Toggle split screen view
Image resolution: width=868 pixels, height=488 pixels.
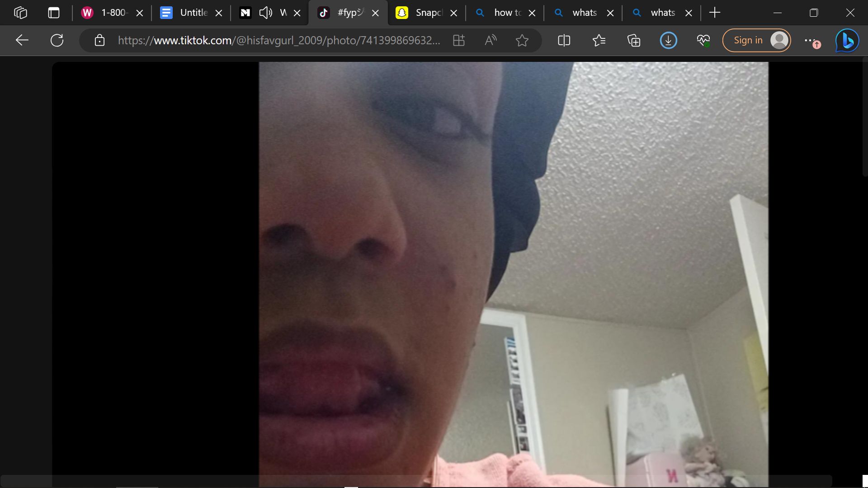[564, 40]
